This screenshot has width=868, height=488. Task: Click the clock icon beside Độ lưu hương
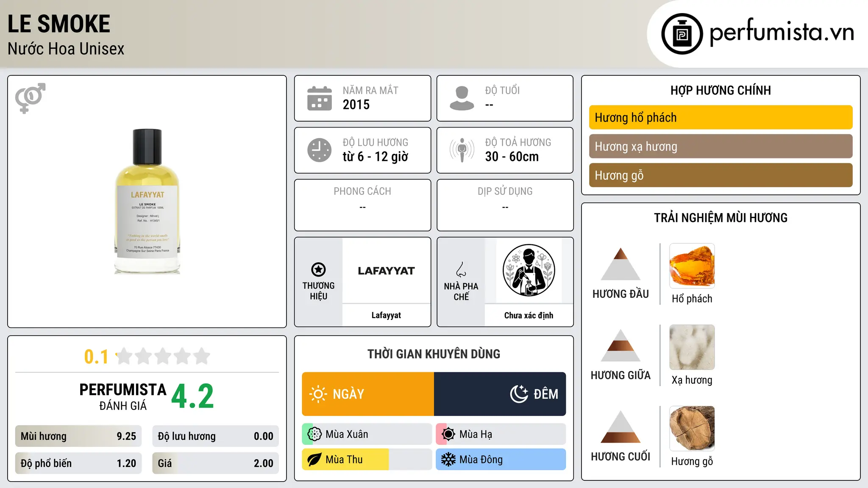coord(320,150)
